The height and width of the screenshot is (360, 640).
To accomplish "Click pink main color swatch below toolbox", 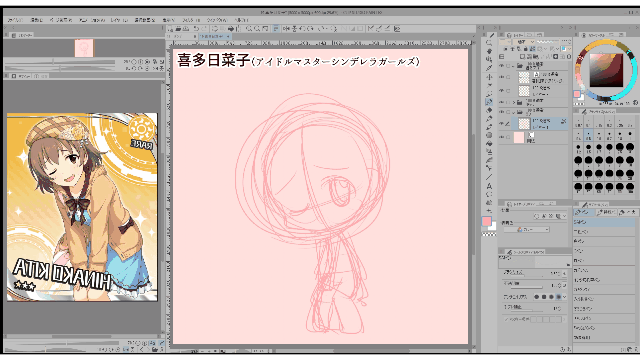I will 487,221.
